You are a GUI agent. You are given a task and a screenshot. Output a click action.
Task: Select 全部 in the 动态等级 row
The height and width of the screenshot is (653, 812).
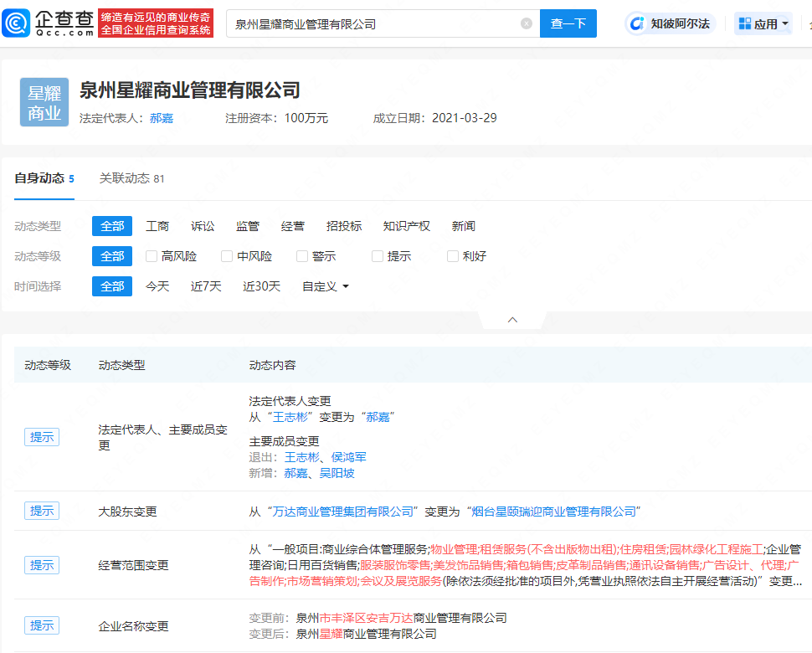coord(112,256)
